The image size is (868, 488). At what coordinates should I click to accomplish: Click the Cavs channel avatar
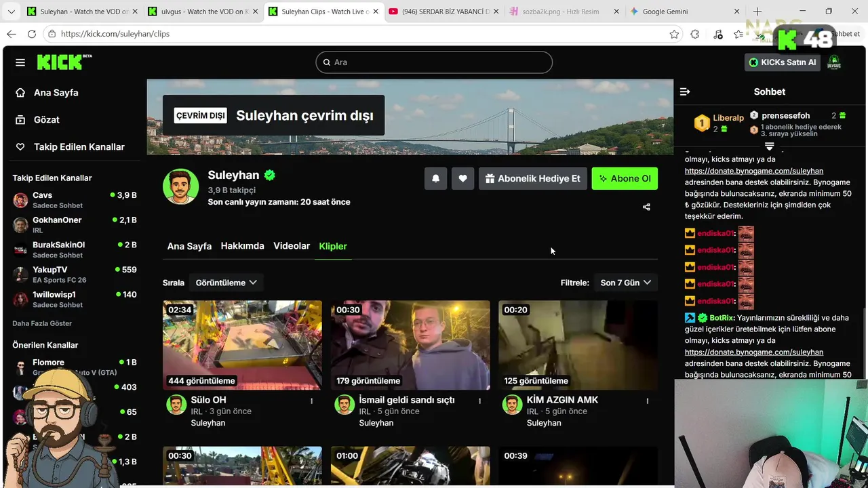20,200
